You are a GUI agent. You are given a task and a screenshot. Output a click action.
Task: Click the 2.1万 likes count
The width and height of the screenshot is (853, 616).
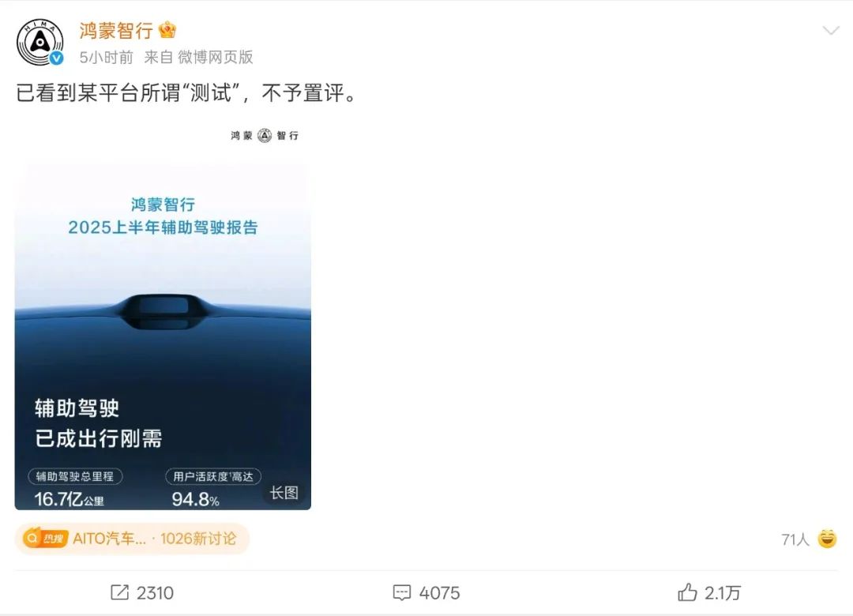723,592
